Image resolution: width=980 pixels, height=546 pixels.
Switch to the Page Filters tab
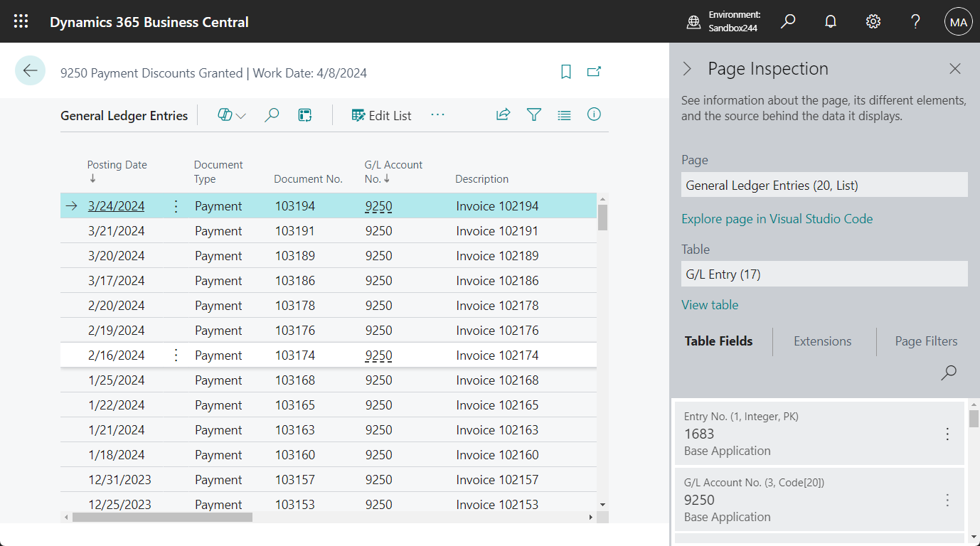[x=925, y=341]
